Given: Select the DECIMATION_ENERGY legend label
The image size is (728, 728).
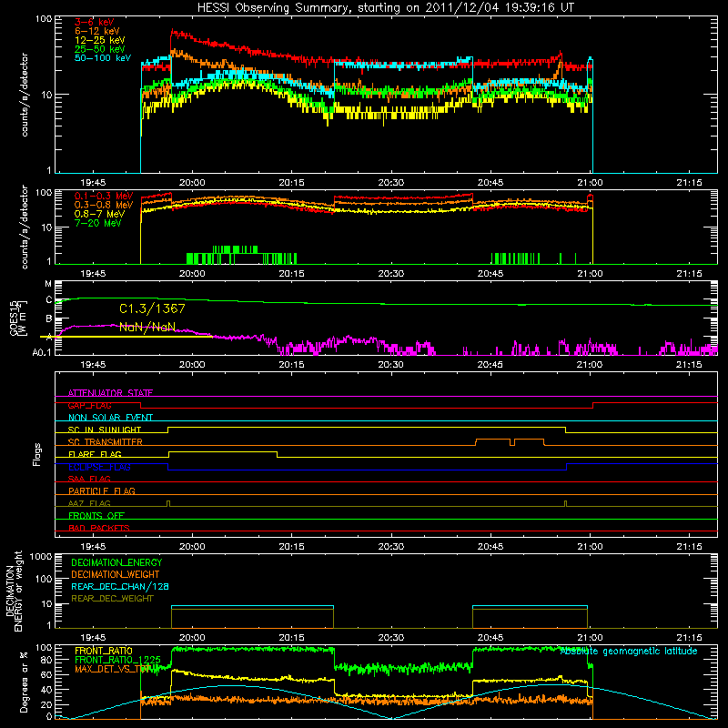Looking at the screenshot, I should tap(116, 562).
